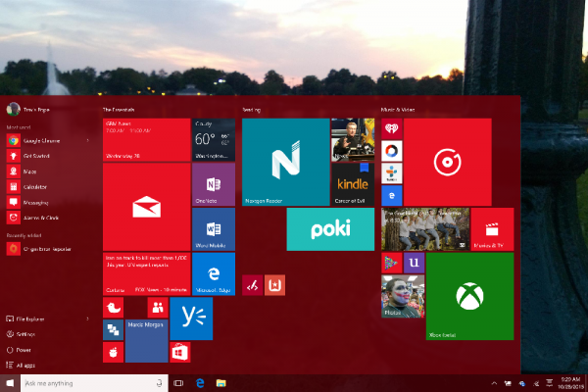This screenshot has height=392, width=588.
Task: Open the Poki tile
Action: click(x=330, y=228)
